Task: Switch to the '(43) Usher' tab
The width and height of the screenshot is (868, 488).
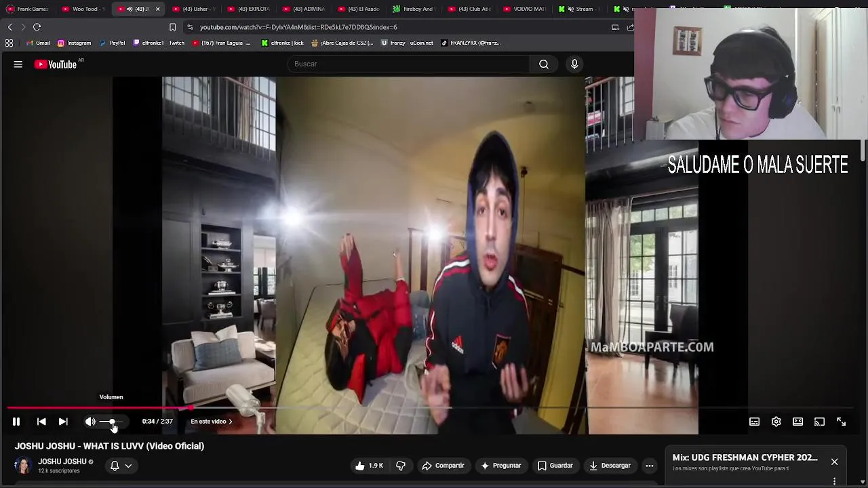Action: point(195,9)
